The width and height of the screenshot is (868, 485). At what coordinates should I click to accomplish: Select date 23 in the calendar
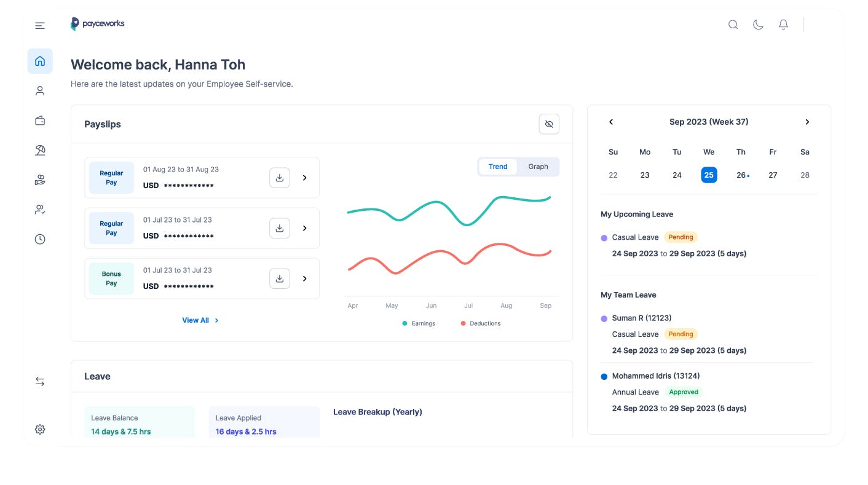pyautogui.click(x=645, y=175)
